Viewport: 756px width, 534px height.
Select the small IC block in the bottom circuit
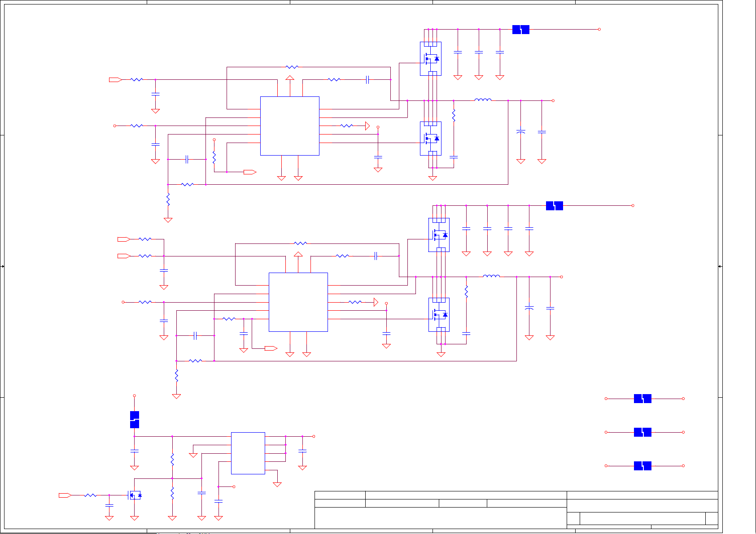[x=248, y=453]
